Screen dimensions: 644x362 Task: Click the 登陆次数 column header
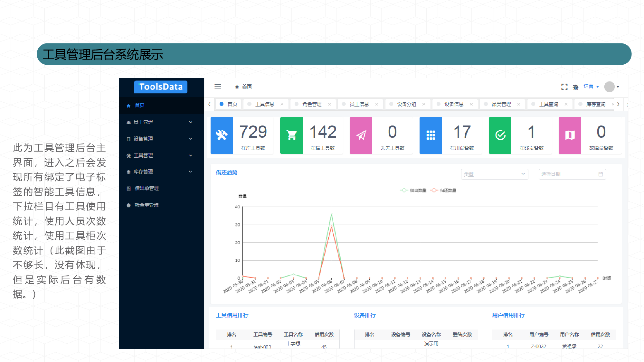462,335
